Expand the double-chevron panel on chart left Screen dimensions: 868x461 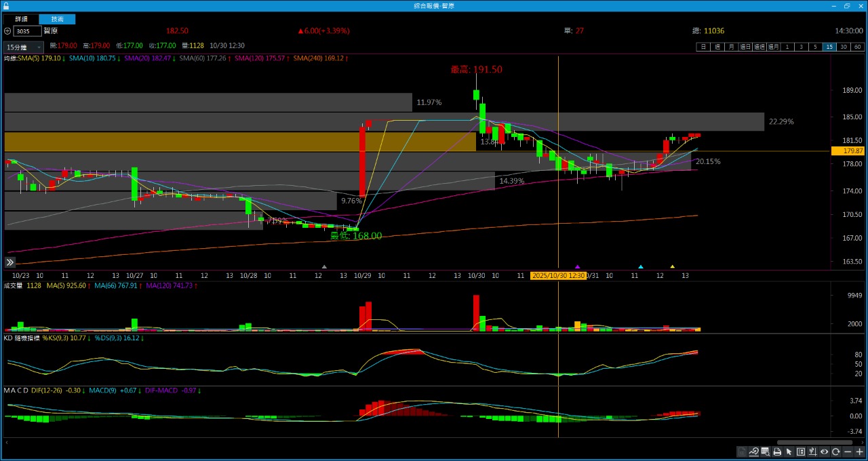10,262
